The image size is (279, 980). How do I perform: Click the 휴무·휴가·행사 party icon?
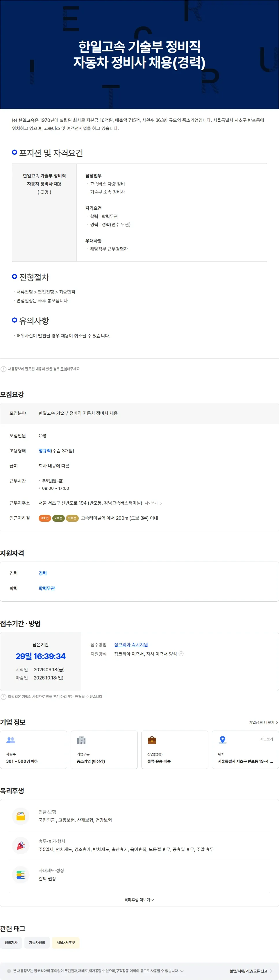[x=21, y=845]
